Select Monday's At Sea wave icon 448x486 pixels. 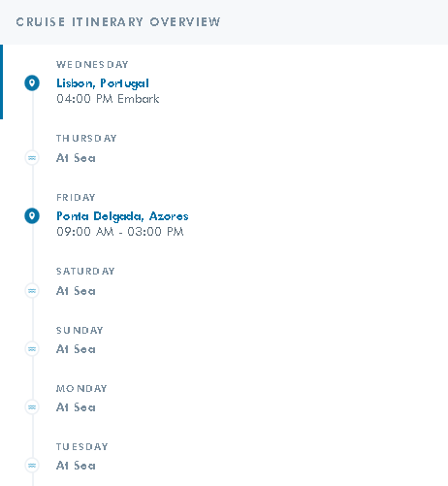pyautogui.click(x=32, y=407)
